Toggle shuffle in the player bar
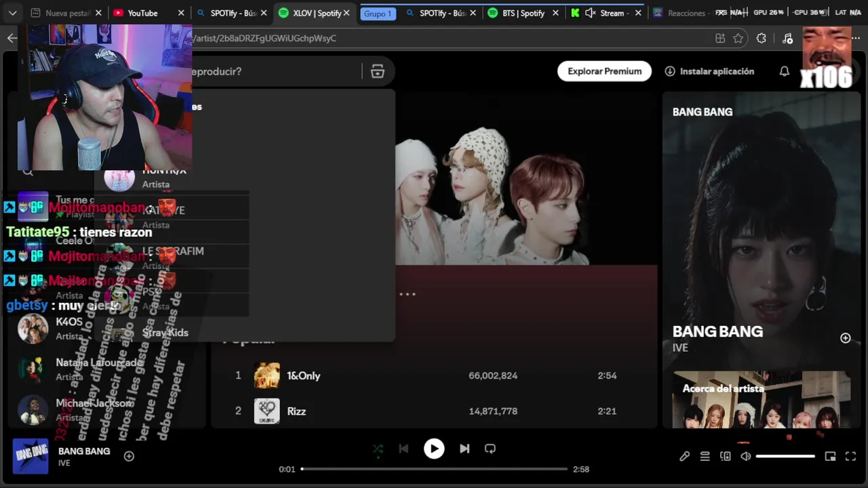The width and height of the screenshot is (868, 488). click(x=378, y=449)
